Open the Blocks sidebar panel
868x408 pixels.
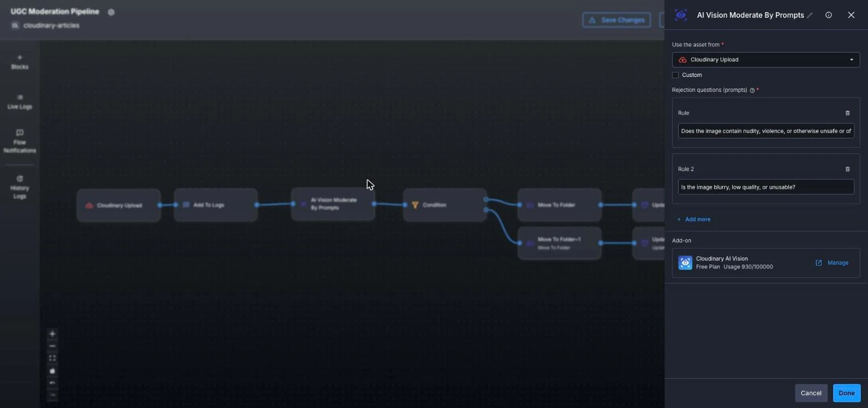[19, 62]
